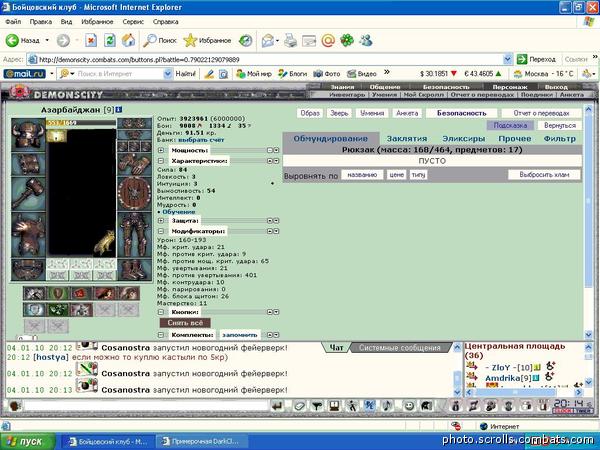This screenshot has height=450, width=600.
Task: Click the equipped gloves slot
Action: (134, 164)
